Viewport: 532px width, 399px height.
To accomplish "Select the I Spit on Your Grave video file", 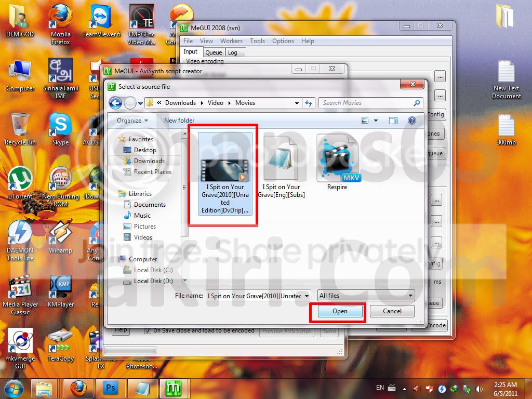I will pos(225,174).
